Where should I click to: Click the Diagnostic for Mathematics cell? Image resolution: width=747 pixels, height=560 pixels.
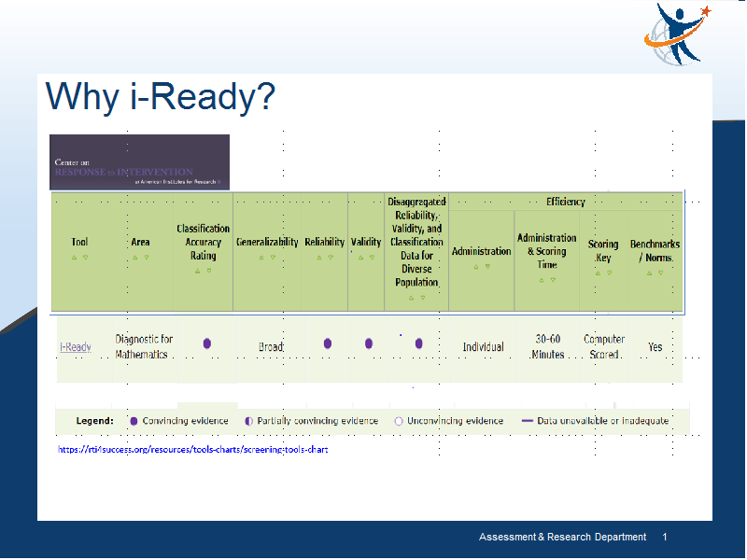144,346
